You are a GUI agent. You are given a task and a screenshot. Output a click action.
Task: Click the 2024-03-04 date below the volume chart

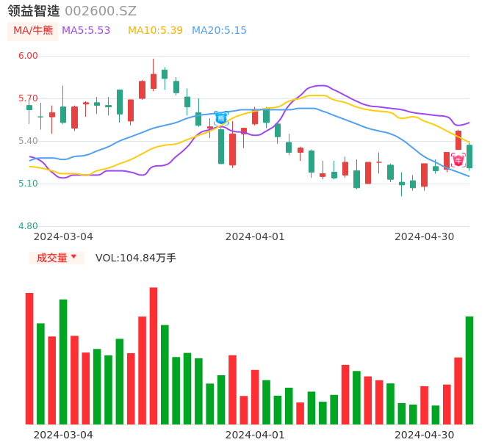point(63,435)
